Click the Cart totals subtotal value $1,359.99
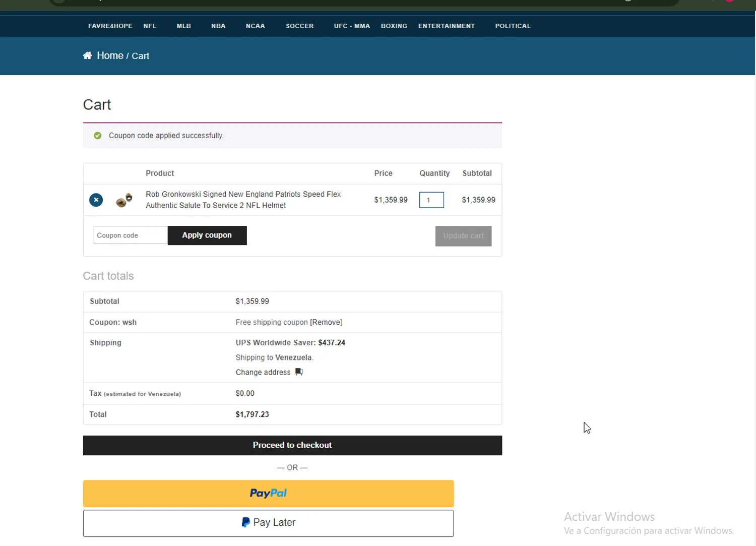Screen dimensions: 756x546 coord(253,301)
